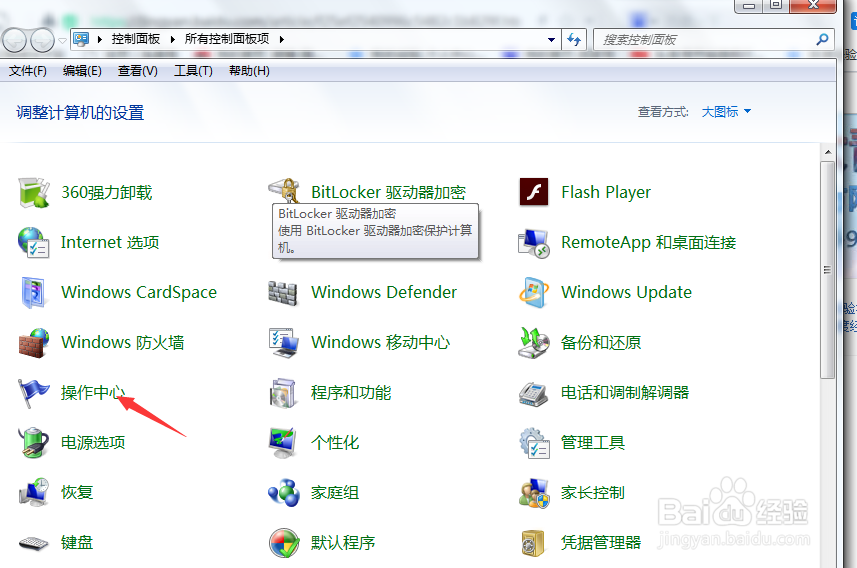The height and width of the screenshot is (568, 857).
Task: Expand the arrow before 控制面板 breadcrumb
Action: point(99,39)
